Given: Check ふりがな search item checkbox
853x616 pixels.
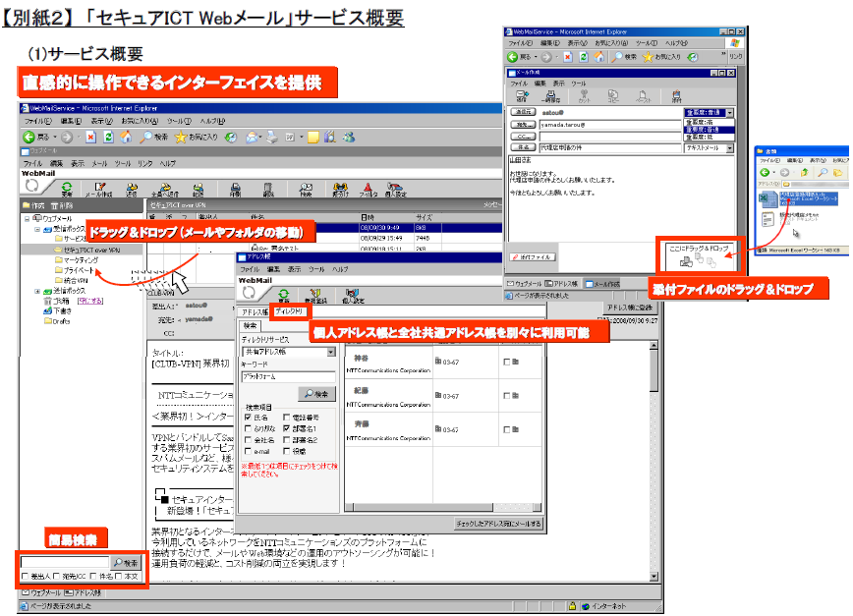Looking at the screenshot, I should [x=248, y=428].
